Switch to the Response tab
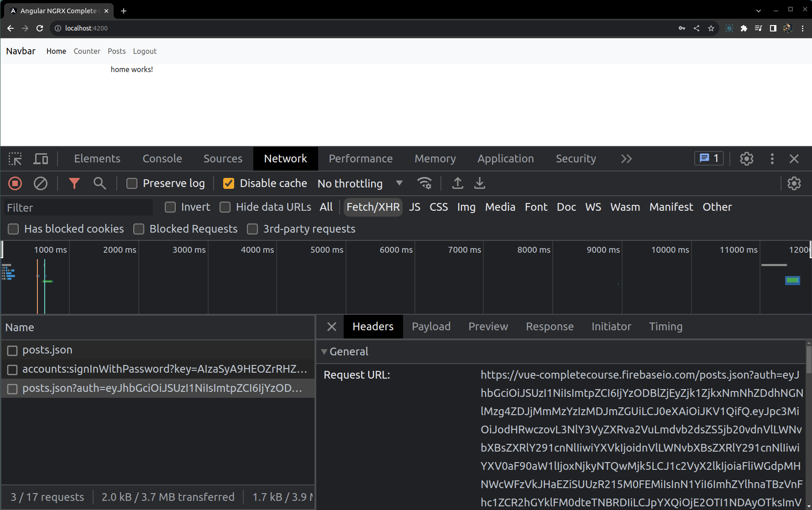Screen dimensions: 812x510 tap(550, 326)
